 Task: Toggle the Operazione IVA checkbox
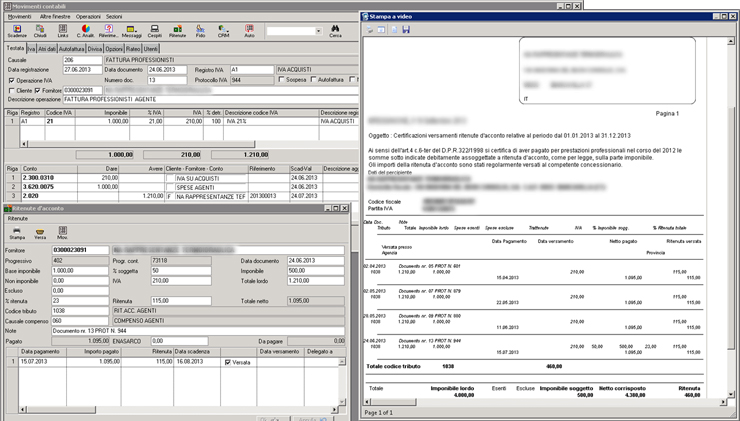pos(12,80)
